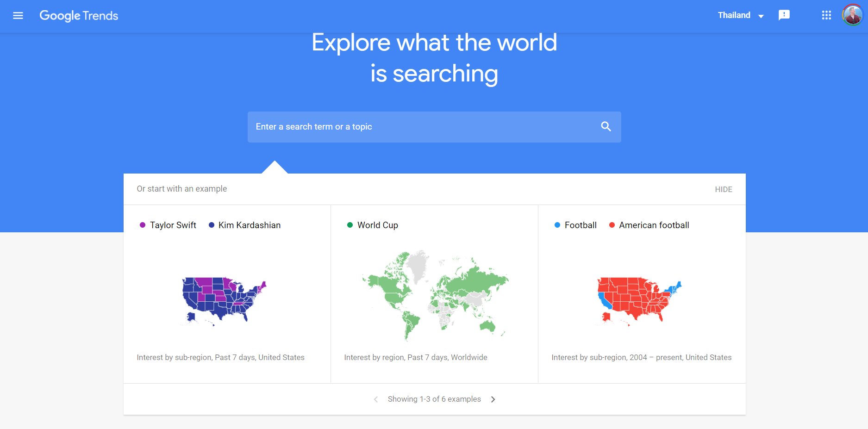Open the hamburger main menu
Image resolution: width=868 pixels, height=429 pixels.
pos(18,16)
